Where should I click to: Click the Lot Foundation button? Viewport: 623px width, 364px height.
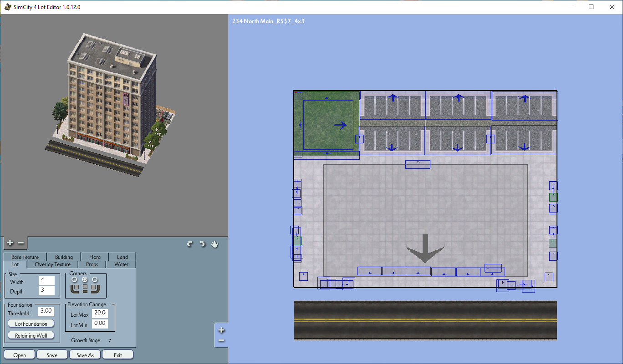[31, 324]
